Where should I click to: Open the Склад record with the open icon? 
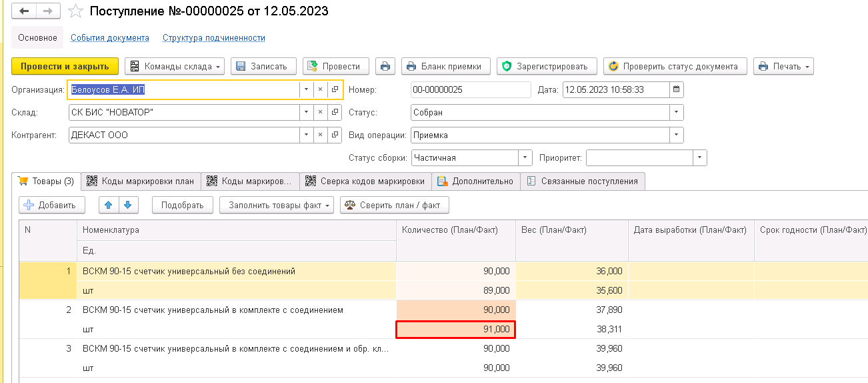tap(335, 112)
